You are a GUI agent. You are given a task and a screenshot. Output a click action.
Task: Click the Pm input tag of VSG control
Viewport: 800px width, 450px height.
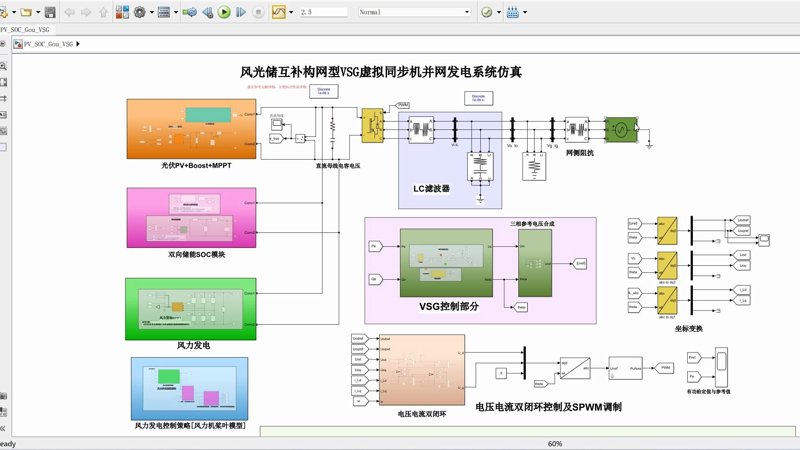(376, 246)
